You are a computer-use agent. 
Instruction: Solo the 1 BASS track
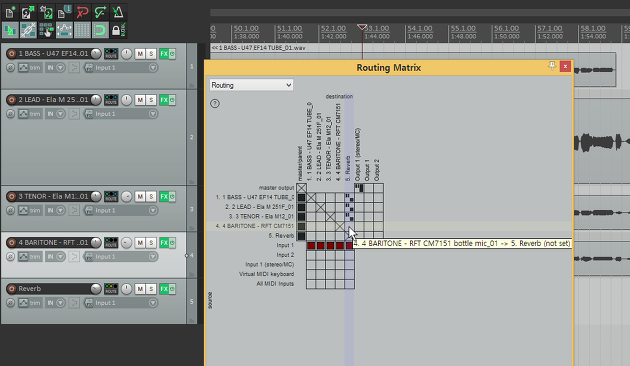[x=151, y=53]
